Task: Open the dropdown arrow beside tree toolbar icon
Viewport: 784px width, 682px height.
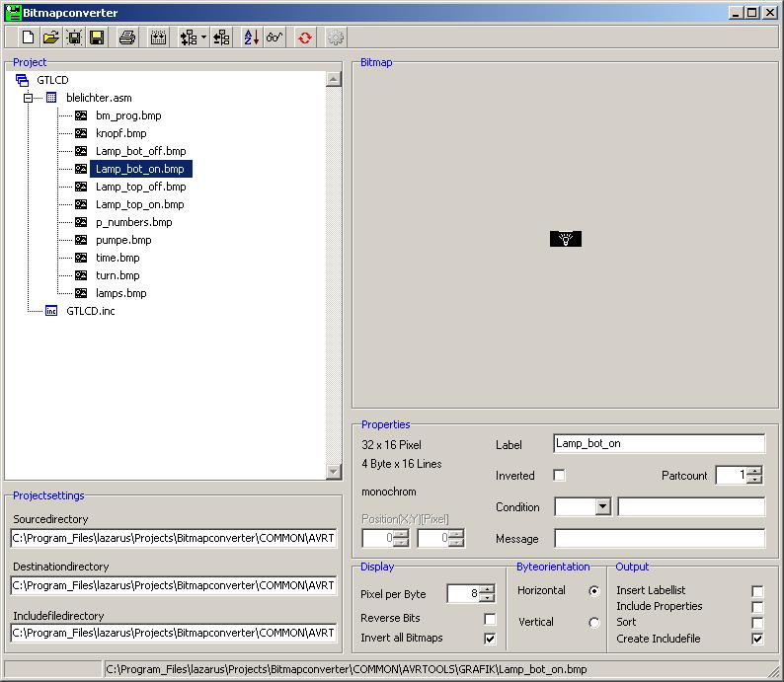Action: pos(203,38)
